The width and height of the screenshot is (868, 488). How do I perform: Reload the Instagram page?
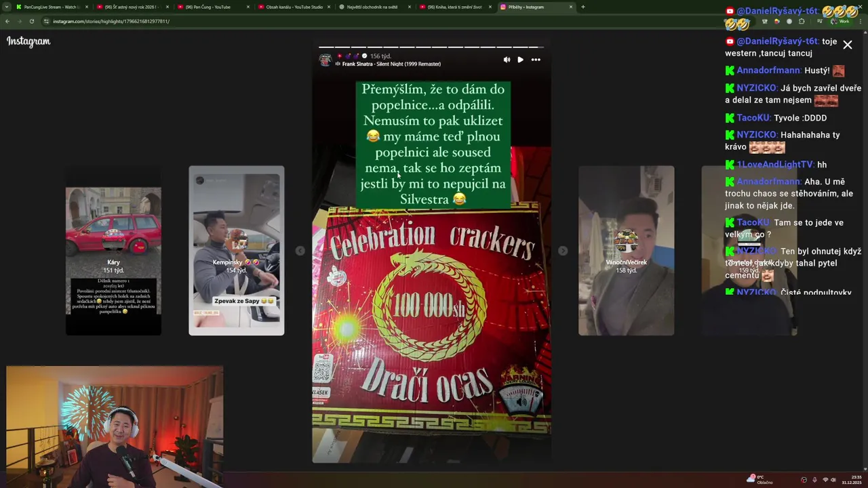(x=31, y=21)
